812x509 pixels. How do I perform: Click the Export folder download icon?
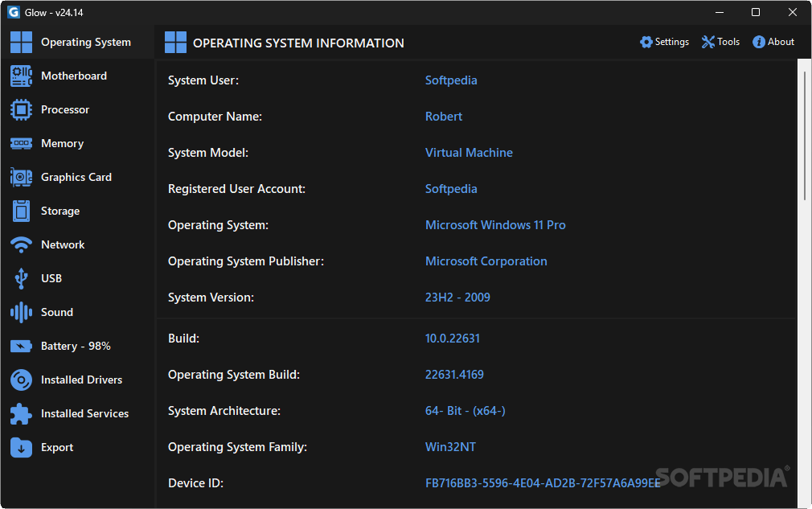coord(21,447)
